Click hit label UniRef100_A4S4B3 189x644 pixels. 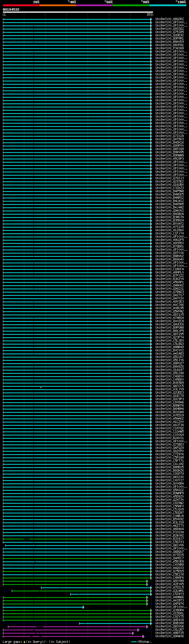170,353
